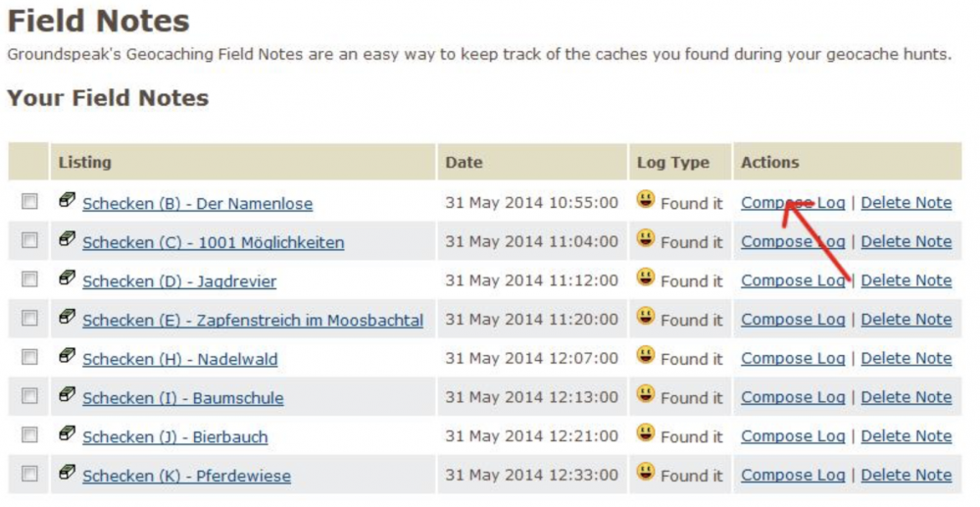The image size is (980, 507).
Task: Click smiley icon in Schecken (D) Jagdrevier row
Action: pos(646,278)
